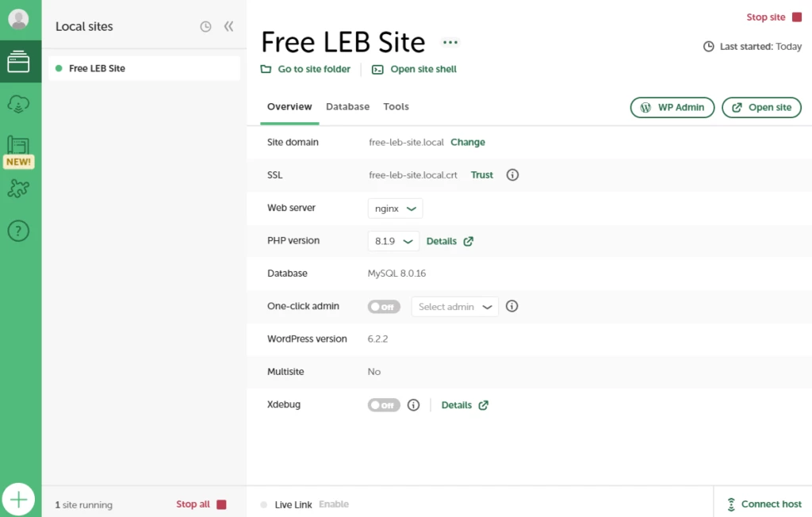Viewport: 812px width, 517px height.
Task: Switch to the Database tab
Action: coord(347,107)
